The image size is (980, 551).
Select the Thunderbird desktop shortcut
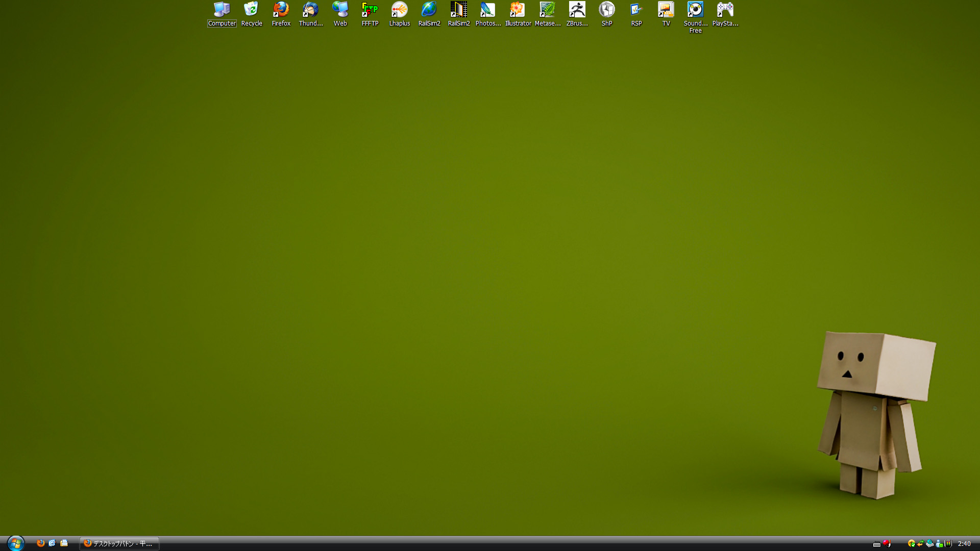pyautogui.click(x=310, y=10)
